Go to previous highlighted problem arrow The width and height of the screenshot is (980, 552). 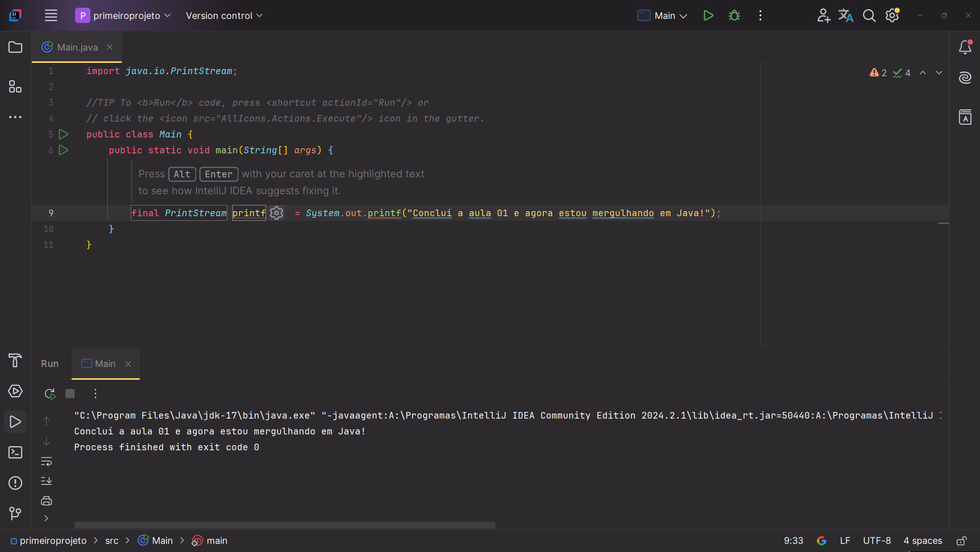point(923,73)
